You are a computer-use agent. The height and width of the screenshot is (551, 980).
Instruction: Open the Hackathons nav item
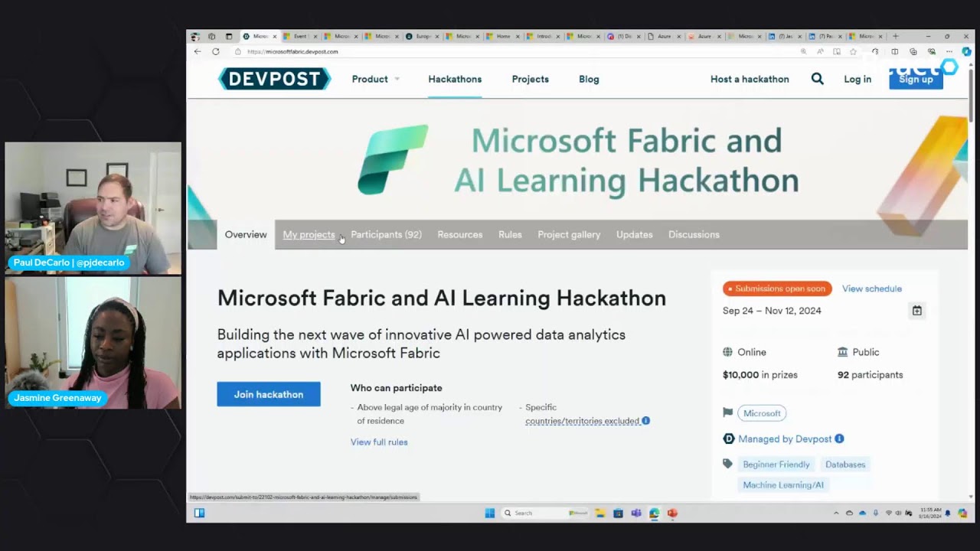click(x=455, y=79)
